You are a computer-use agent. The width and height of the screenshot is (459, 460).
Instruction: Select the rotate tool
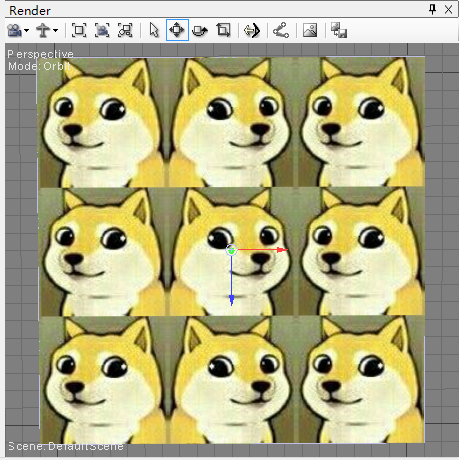pos(200,31)
